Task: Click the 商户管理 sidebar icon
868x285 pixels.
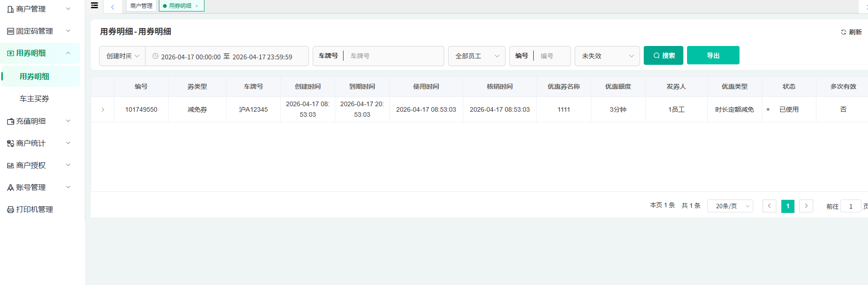Action: click(11, 9)
